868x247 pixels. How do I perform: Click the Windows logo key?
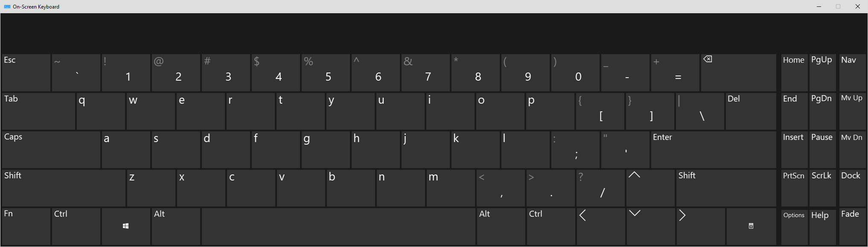pos(125,226)
